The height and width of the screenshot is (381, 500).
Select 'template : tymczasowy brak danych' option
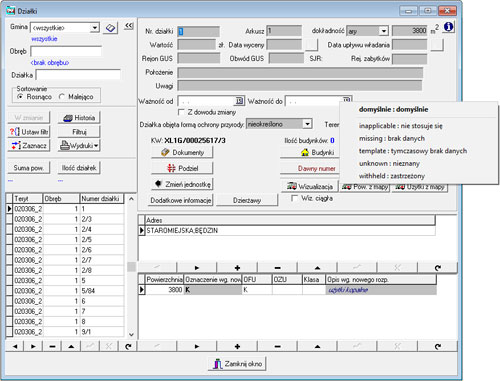413,151
